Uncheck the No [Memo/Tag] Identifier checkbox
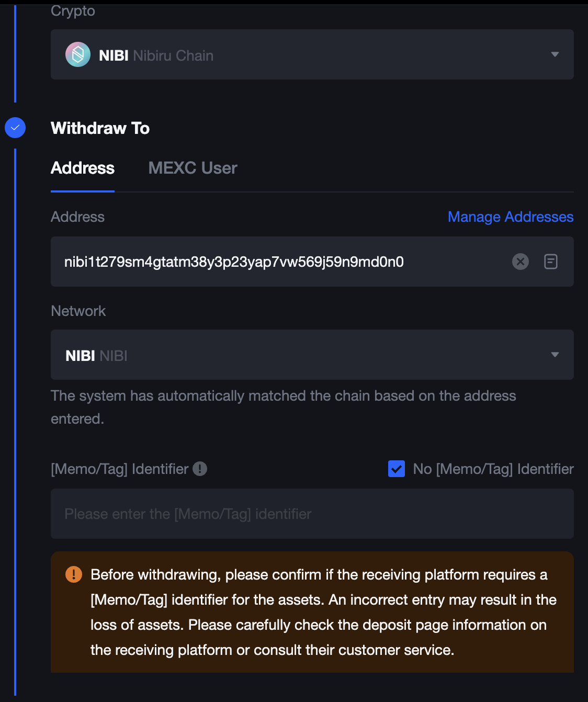The image size is (588, 702). point(397,469)
